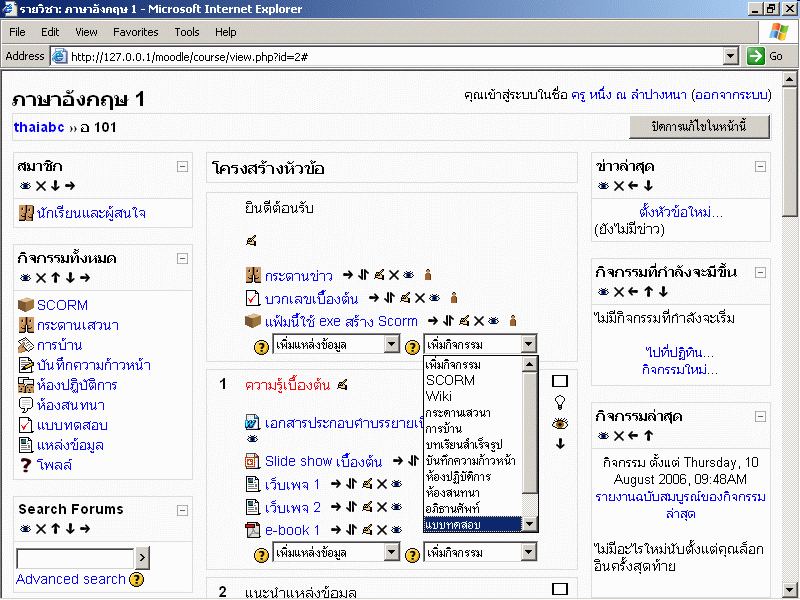Open the เพิ่มแหล่งข้อมูล dropdown in the top section
The height and width of the screenshot is (600, 800).
click(x=335, y=345)
